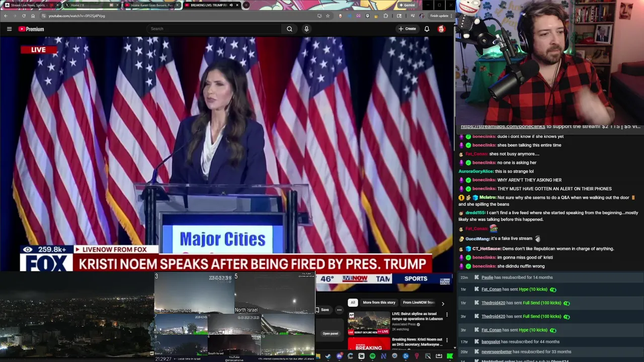
Task: Select the From LiveNOW from chip
Action: [419, 303]
